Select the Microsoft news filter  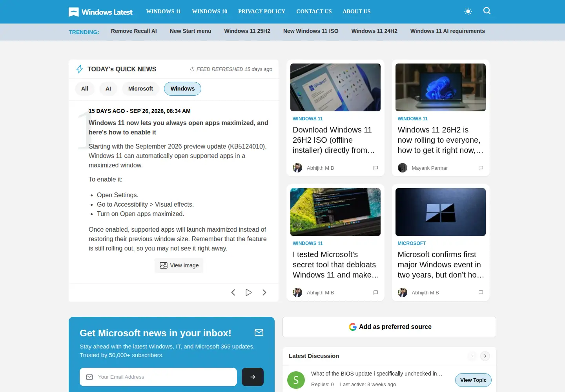coord(140,89)
